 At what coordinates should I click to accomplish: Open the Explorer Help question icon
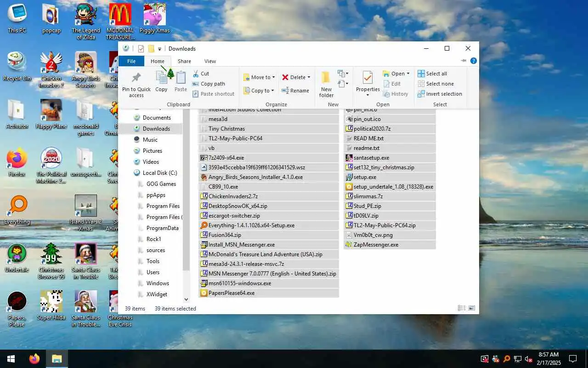click(x=474, y=61)
